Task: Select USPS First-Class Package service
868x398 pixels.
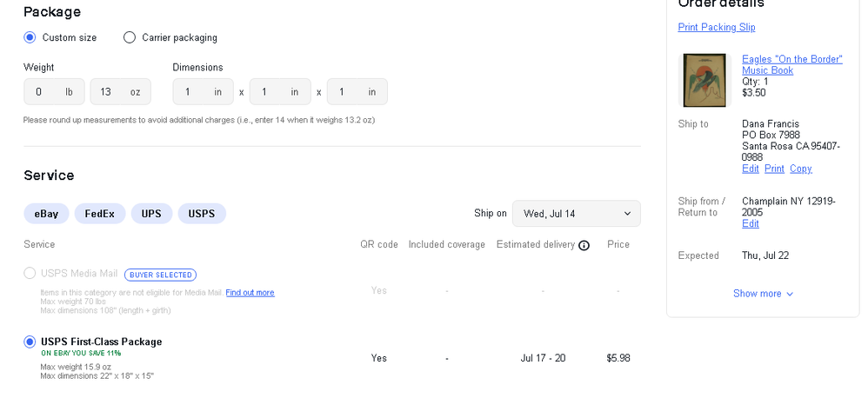Action: pyautogui.click(x=30, y=342)
